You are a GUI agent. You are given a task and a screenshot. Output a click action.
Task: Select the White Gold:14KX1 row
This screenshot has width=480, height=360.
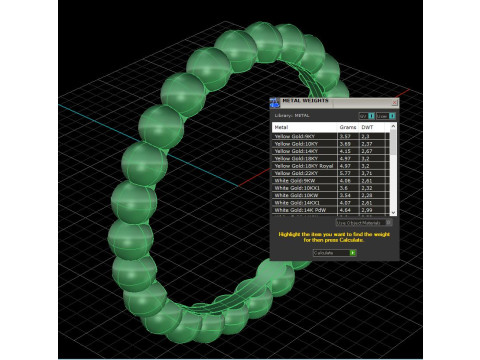tap(331, 203)
